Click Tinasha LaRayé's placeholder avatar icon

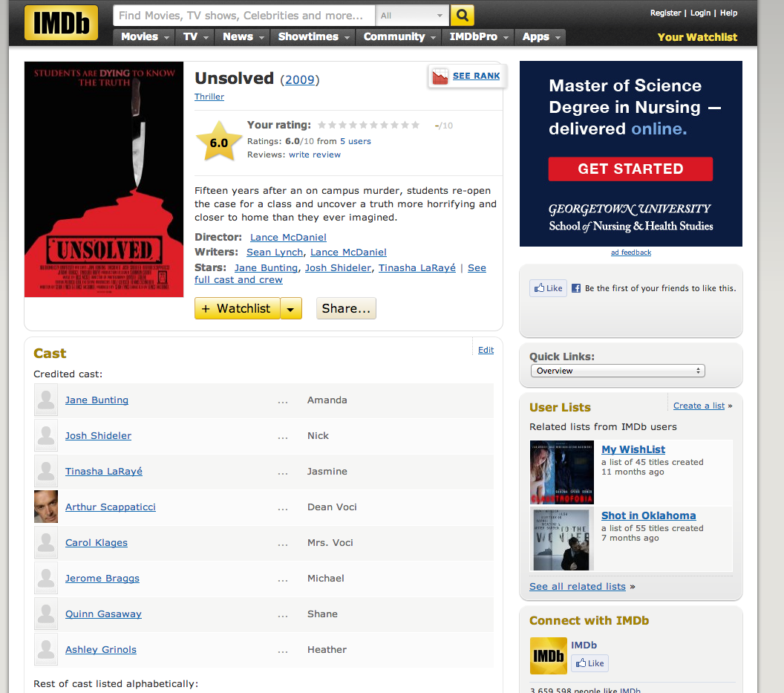(46, 471)
